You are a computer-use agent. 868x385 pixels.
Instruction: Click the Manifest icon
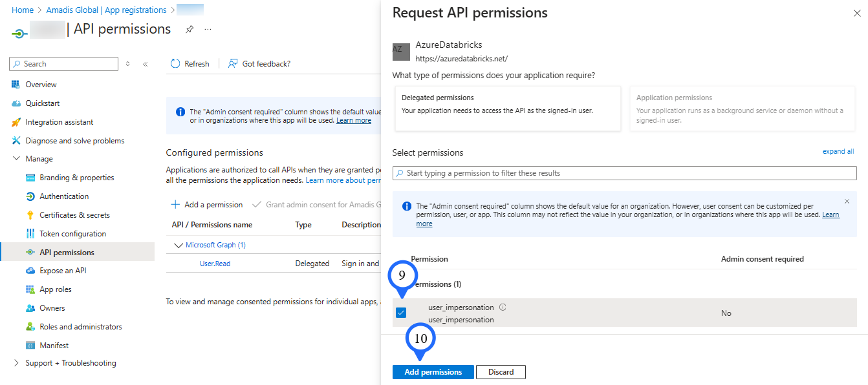point(30,346)
